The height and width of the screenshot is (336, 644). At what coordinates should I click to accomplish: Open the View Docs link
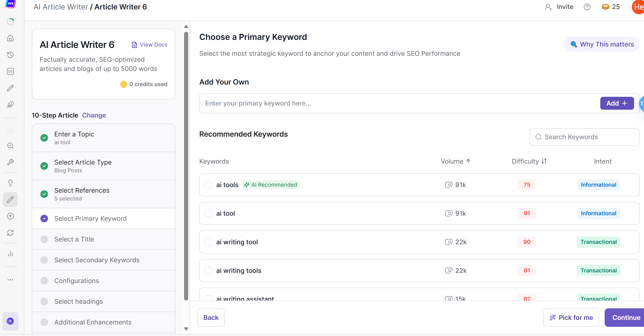(150, 44)
